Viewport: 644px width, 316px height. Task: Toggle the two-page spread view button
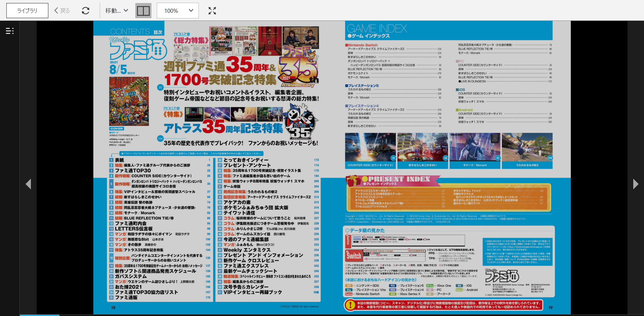(143, 11)
